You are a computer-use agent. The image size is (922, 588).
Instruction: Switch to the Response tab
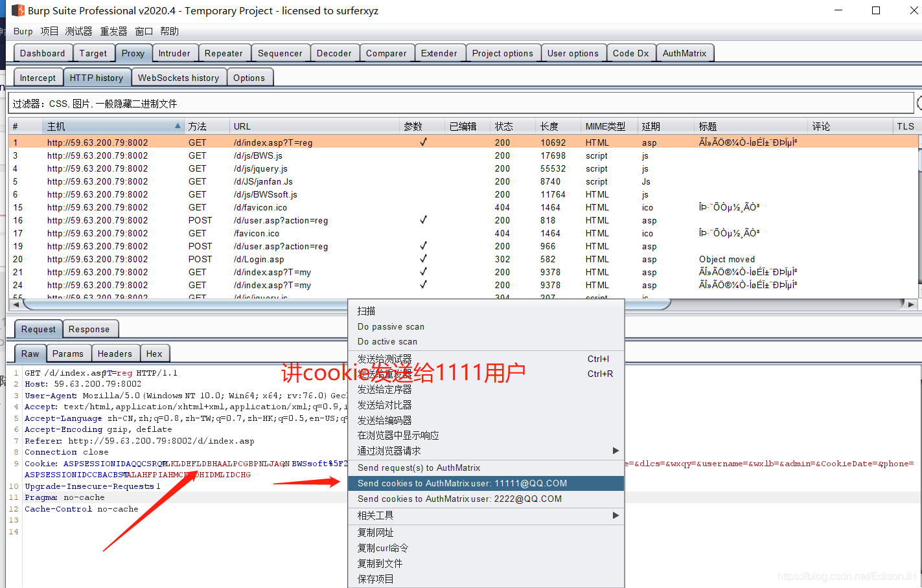point(90,329)
